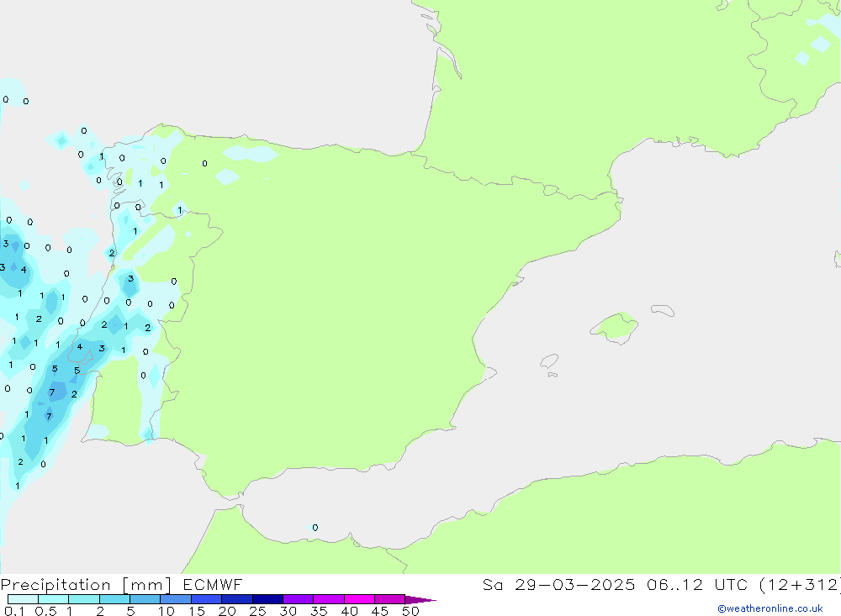The width and height of the screenshot is (841, 616).
Task: Click the 20–25 mm dark blue swatch
Action: click(237, 599)
